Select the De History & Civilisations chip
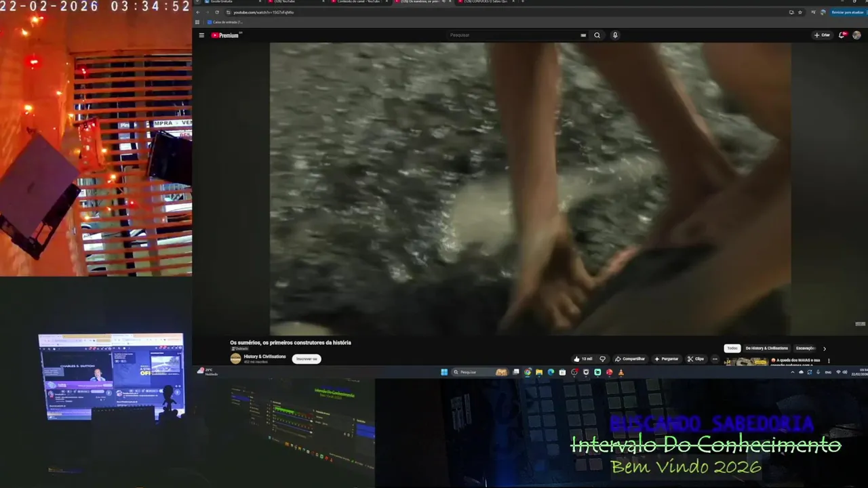 767,348
